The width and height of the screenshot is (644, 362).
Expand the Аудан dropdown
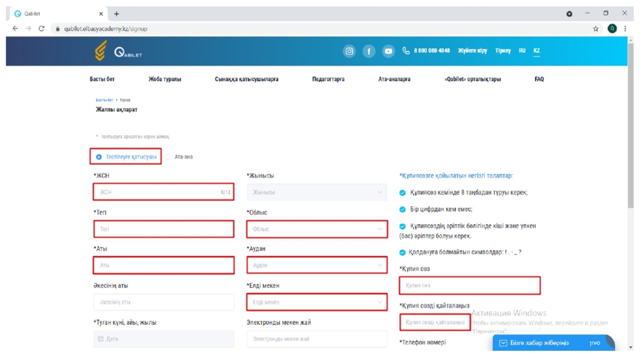coord(317,265)
